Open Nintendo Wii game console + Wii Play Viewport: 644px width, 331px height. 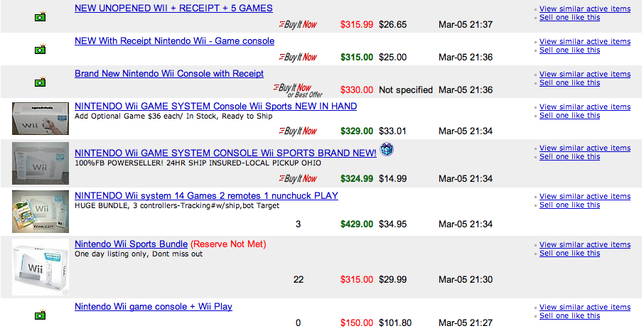click(x=154, y=307)
